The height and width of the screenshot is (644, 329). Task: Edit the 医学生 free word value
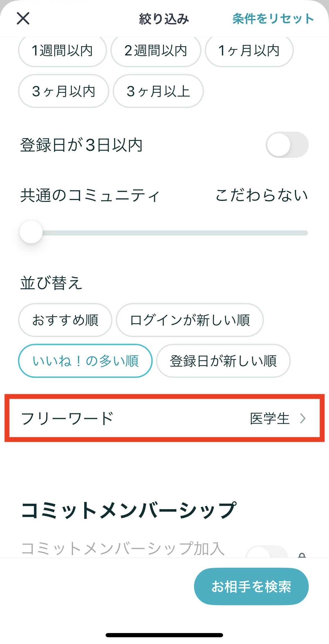point(270,418)
